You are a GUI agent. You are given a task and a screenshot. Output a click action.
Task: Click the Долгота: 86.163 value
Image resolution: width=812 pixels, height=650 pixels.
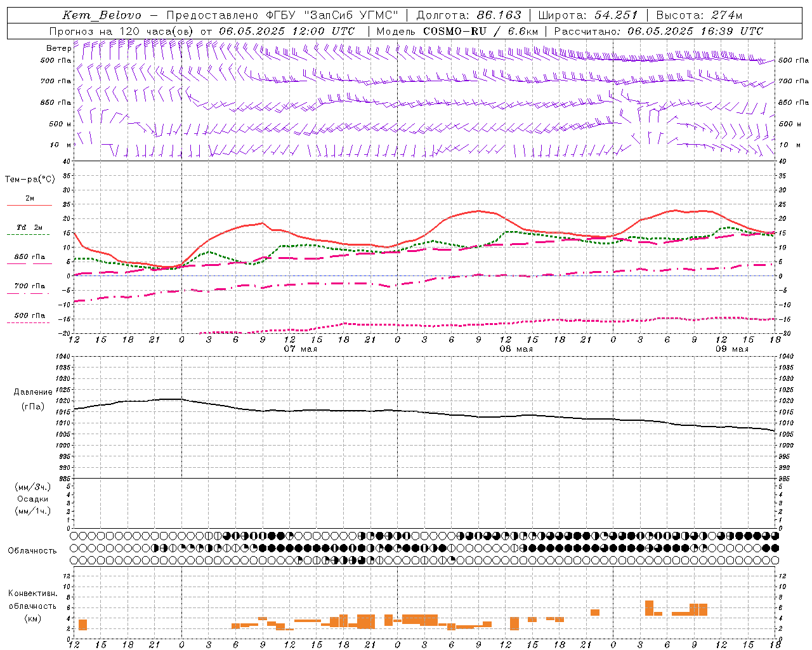[x=468, y=15]
